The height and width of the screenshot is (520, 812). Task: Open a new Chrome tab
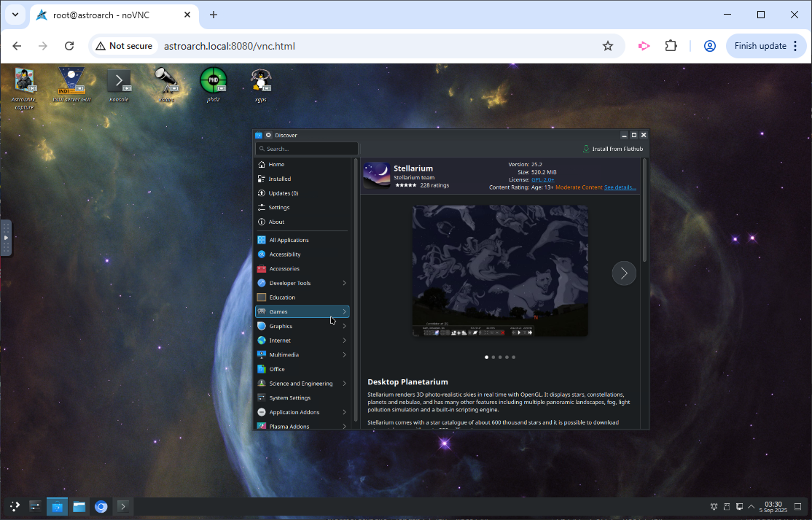(x=214, y=15)
